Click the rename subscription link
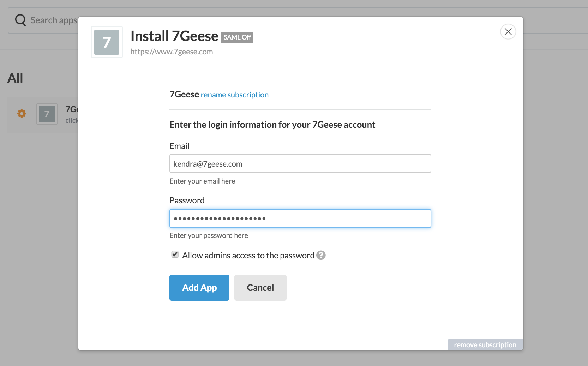Viewport: 588px width, 366px height. [x=235, y=95]
